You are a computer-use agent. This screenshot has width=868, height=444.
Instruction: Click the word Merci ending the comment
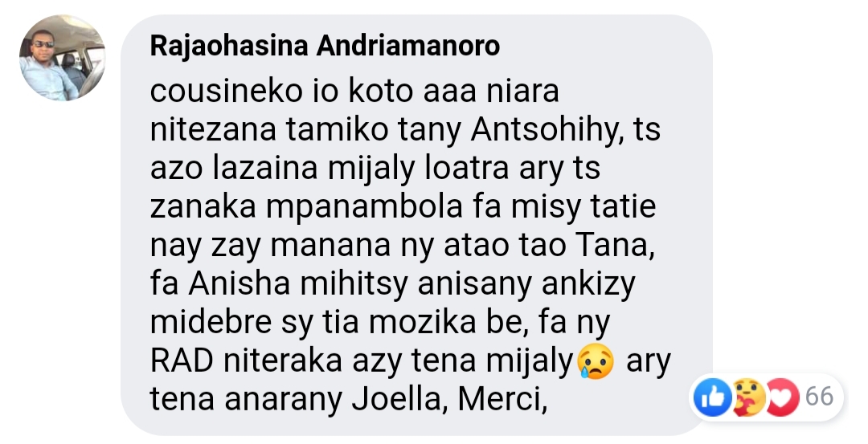(497, 400)
